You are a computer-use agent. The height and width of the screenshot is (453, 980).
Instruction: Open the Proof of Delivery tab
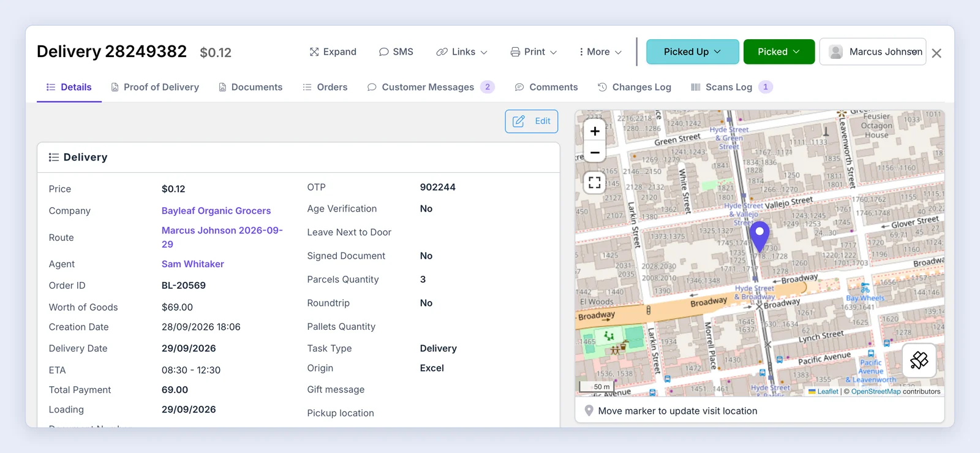[155, 87]
